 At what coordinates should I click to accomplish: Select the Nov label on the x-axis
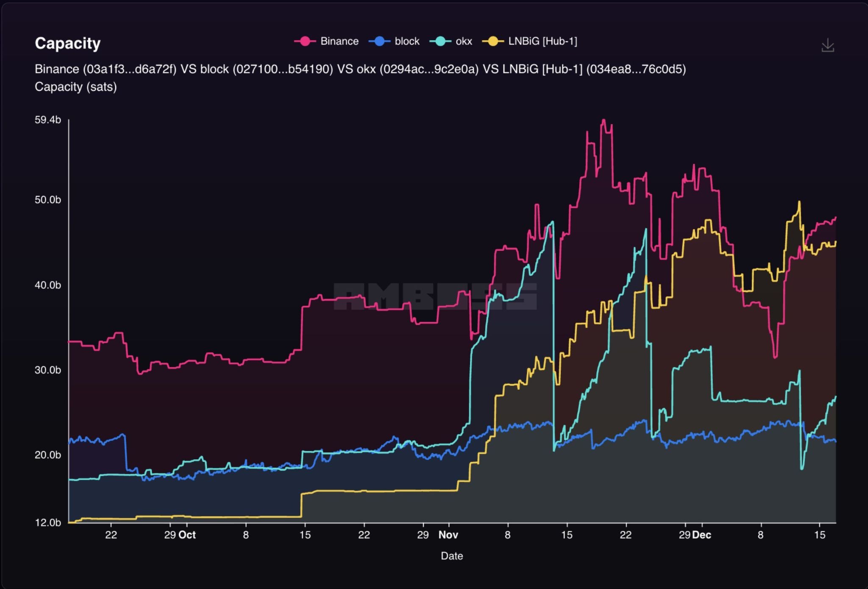[448, 535]
